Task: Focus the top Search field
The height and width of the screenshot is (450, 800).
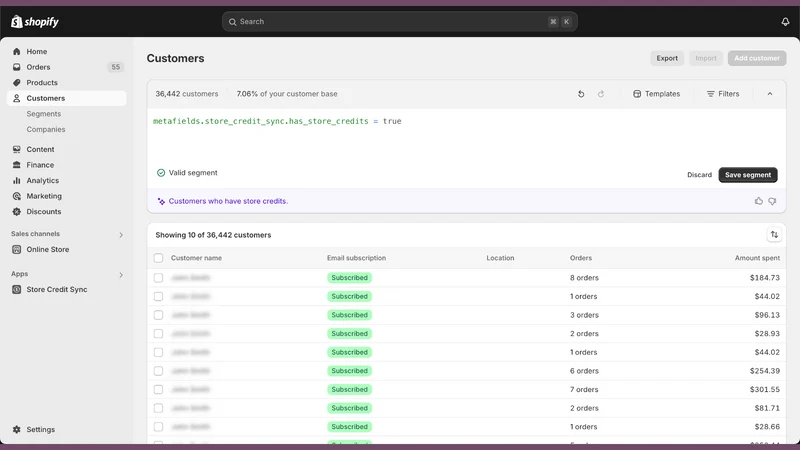Action: [x=399, y=21]
